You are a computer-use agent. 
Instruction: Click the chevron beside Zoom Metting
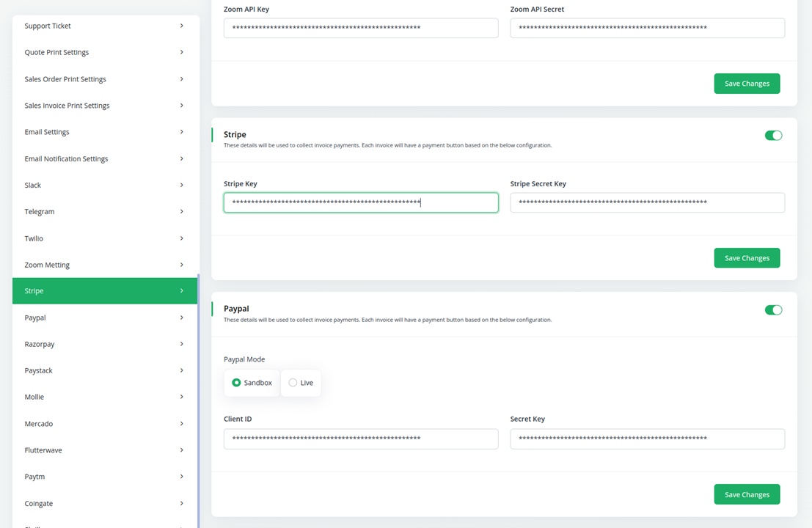point(182,265)
